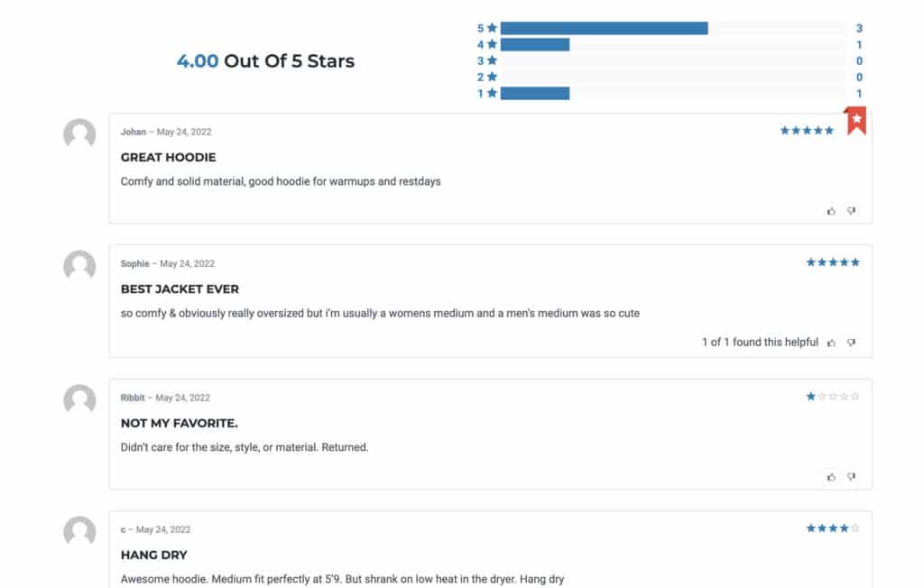Open the Great Hoodie review title
The image size is (924, 588).
(x=169, y=157)
